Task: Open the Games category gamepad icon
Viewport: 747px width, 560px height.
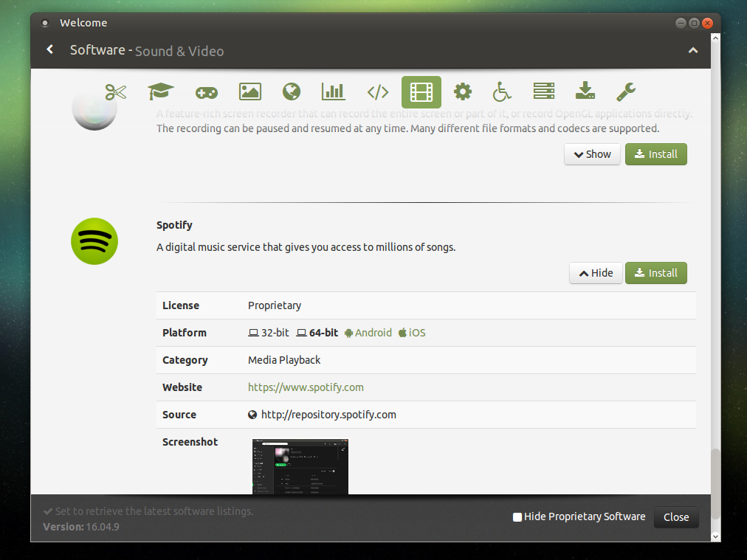Action: 206,91
